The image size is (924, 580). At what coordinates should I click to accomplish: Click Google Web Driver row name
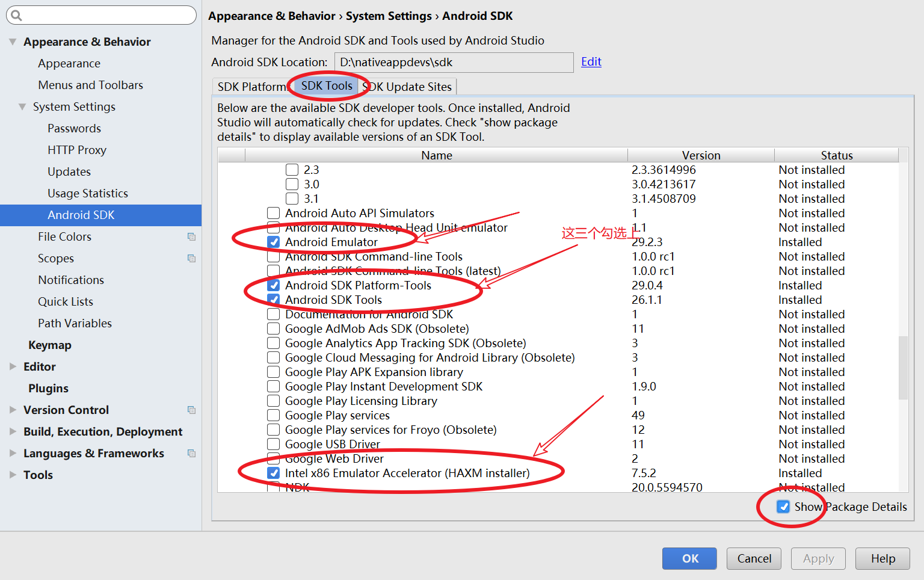click(x=334, y=458)
